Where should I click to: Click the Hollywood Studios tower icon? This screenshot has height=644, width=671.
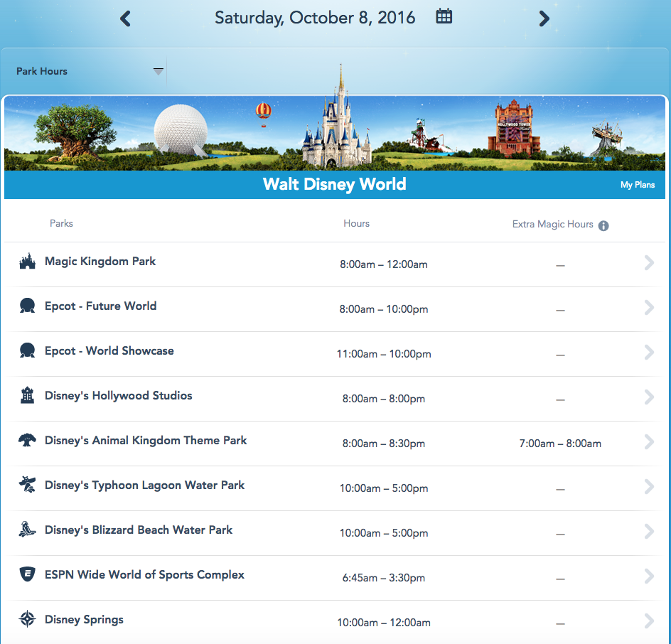click(x=27, y=396)
